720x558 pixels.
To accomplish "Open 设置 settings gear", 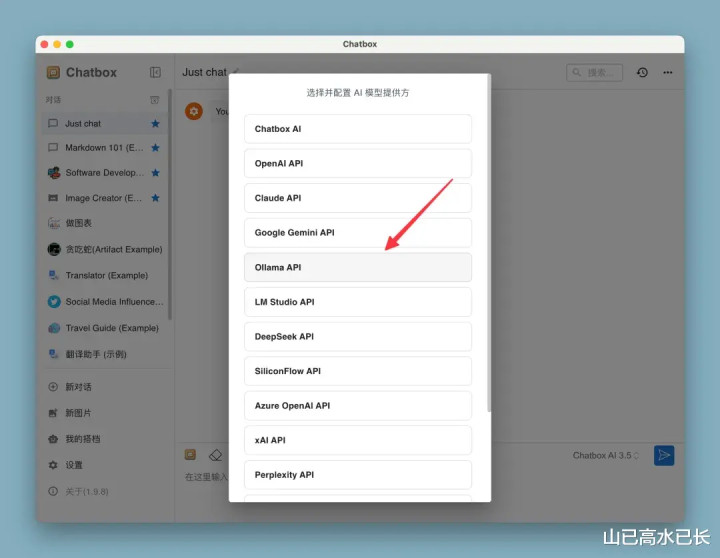I will [53, 465].
